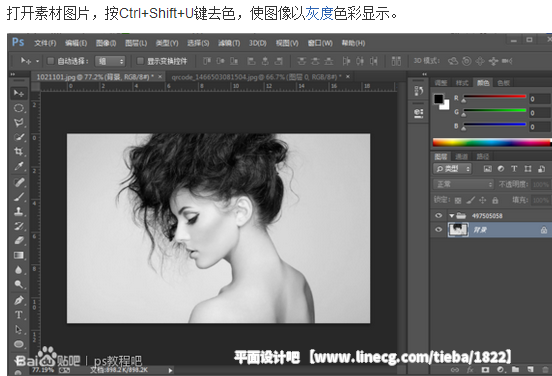This screenshot has height=376, width=552.
Task: Select the History Brush tool
Action: tap(19, 226)
